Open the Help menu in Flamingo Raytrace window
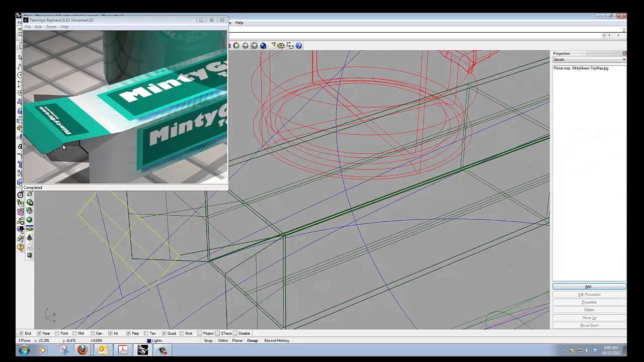Screen dimensions: 644x362 (64, 27)
